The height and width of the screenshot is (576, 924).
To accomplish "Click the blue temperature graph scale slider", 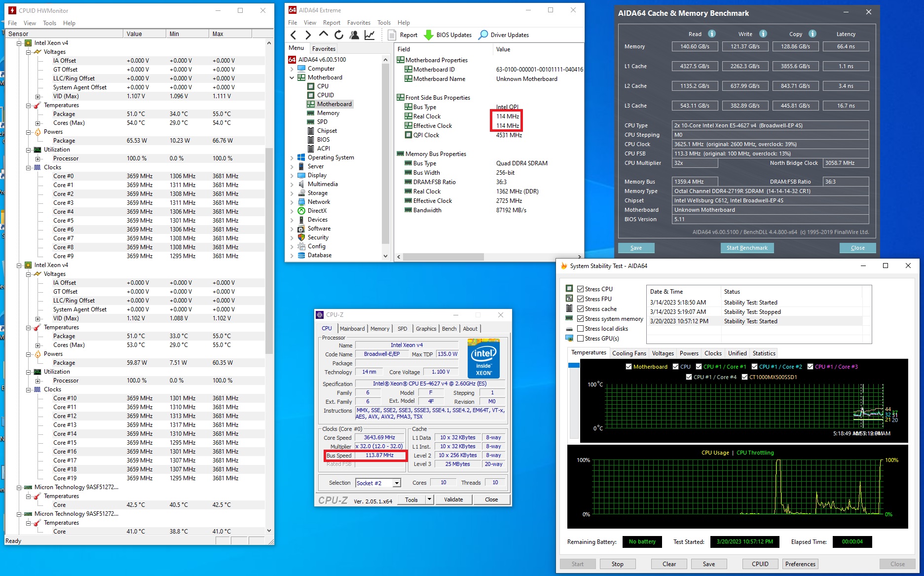I will point(574,365).
